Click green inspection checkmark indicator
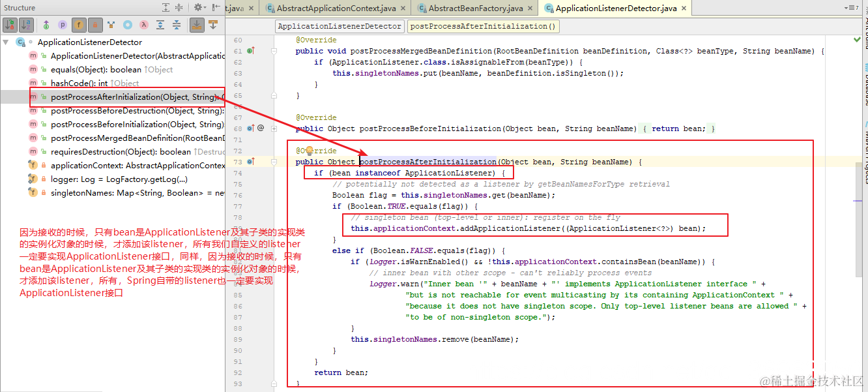The width and height of the screenshot is (868, 392). point(857,40)
